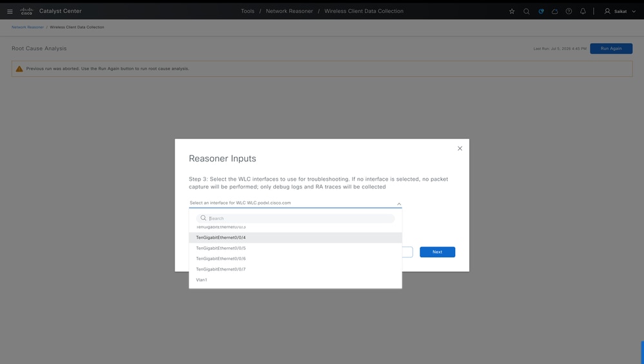Click the user profile icon
This screenshot has width=644, height=364.
click(607, 12)
